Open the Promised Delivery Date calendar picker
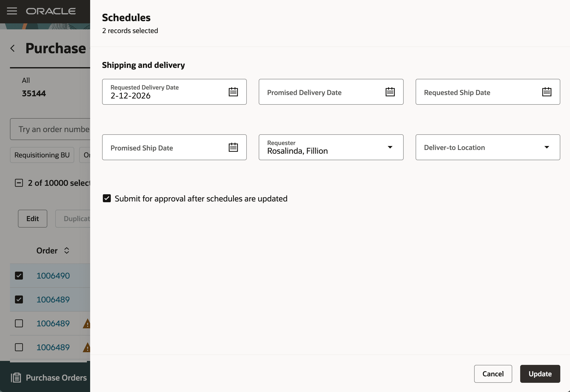Image resolution: width=570 pixels, height=392 pixels. click(x=390, y=92)
